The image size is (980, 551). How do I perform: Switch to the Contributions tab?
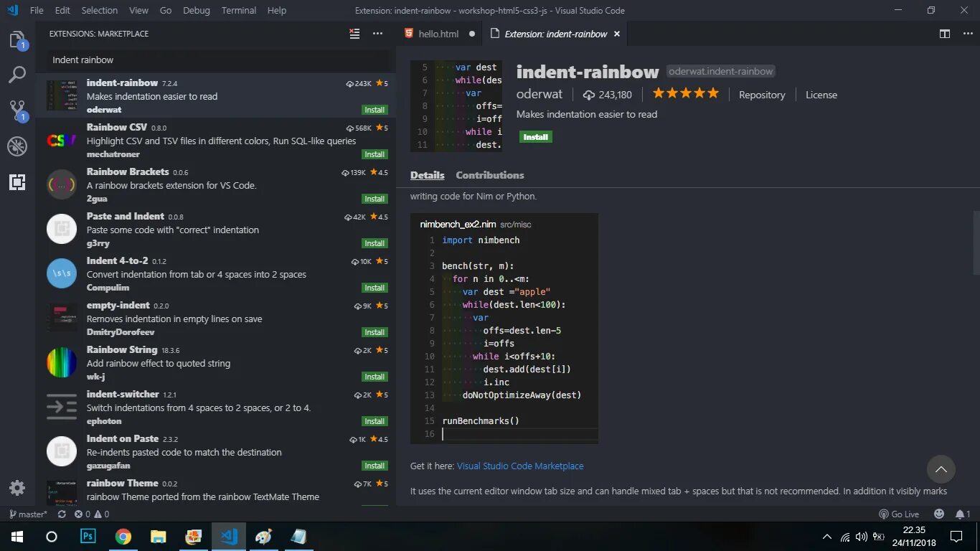click(x=490, y=175)
